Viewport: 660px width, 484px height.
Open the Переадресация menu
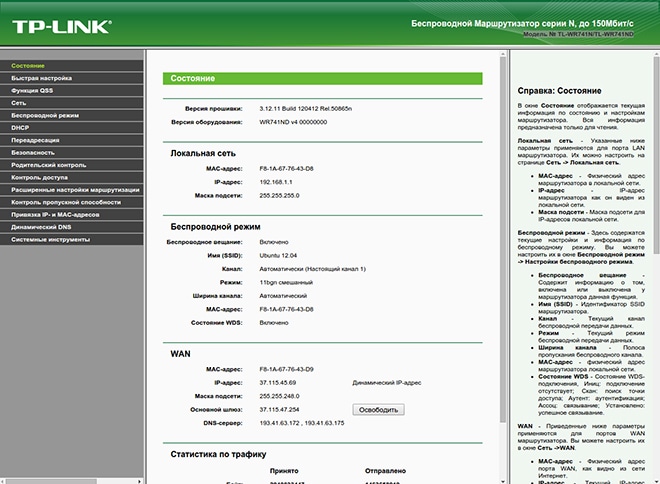(x=36, y=140)
